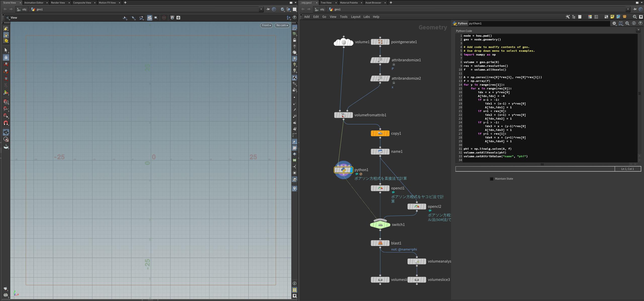Show node info via the 'i' icon
The width and height of the screenshot is (644, 301).
634,23
